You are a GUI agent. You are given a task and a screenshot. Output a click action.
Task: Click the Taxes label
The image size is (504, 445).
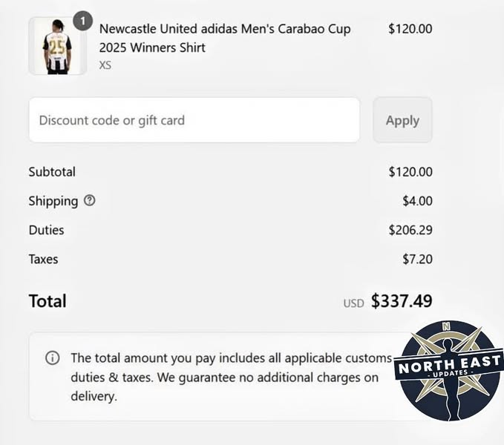(x=43, y=260)
